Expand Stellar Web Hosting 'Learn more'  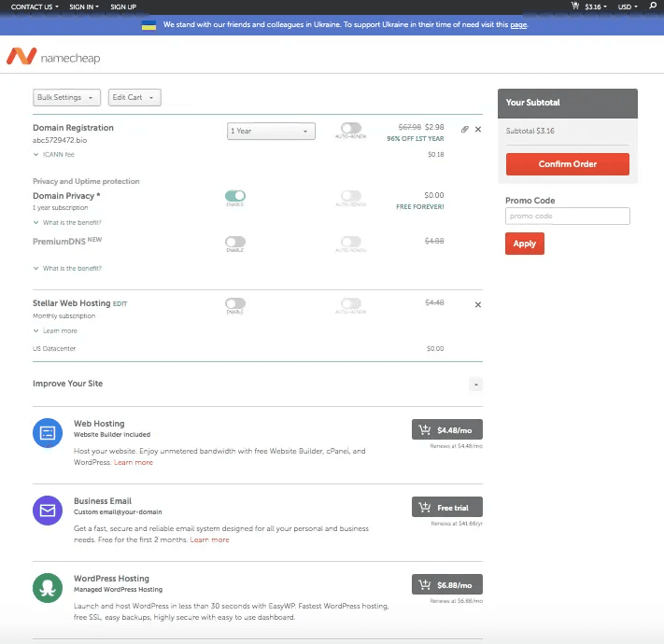[55, 331]
